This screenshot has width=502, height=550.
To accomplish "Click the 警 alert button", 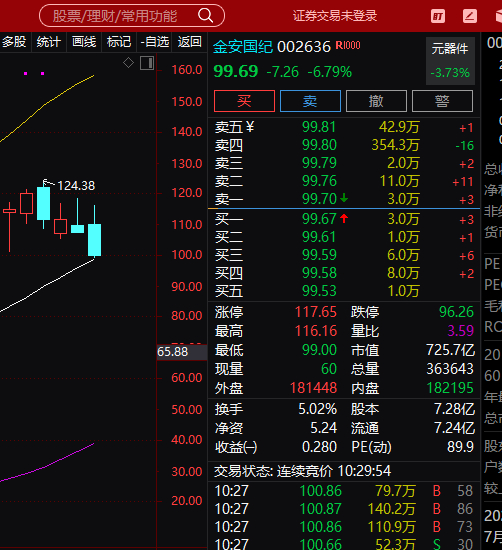I will tap(442, 101).
